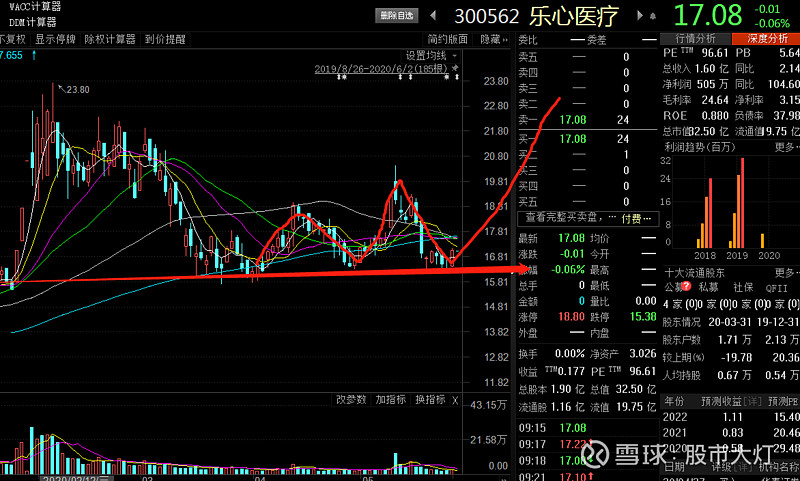Select 私募 shareholder tab
This screenshot has width=800, height=481.
pyautogui.click(x=709, y=287)
